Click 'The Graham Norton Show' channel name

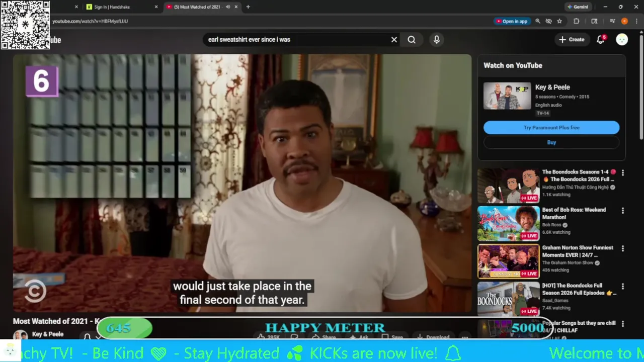(x=568, y=263)
